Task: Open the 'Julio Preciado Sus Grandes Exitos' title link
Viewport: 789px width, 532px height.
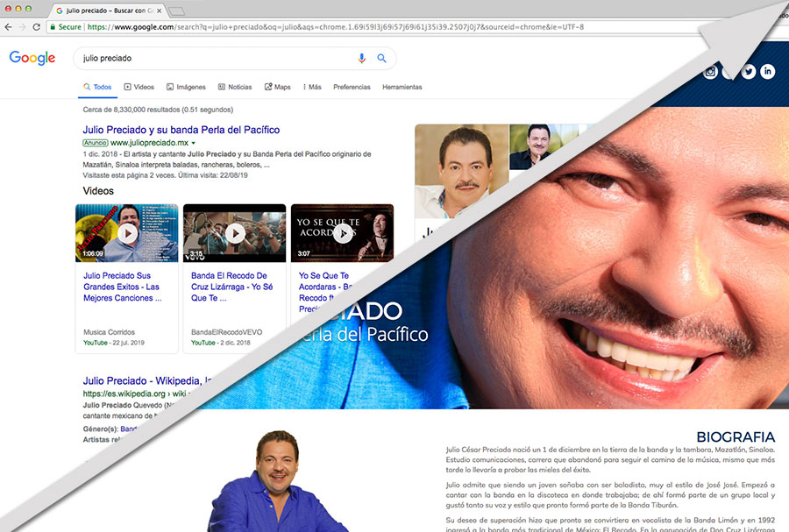Action: coord(122,287)
